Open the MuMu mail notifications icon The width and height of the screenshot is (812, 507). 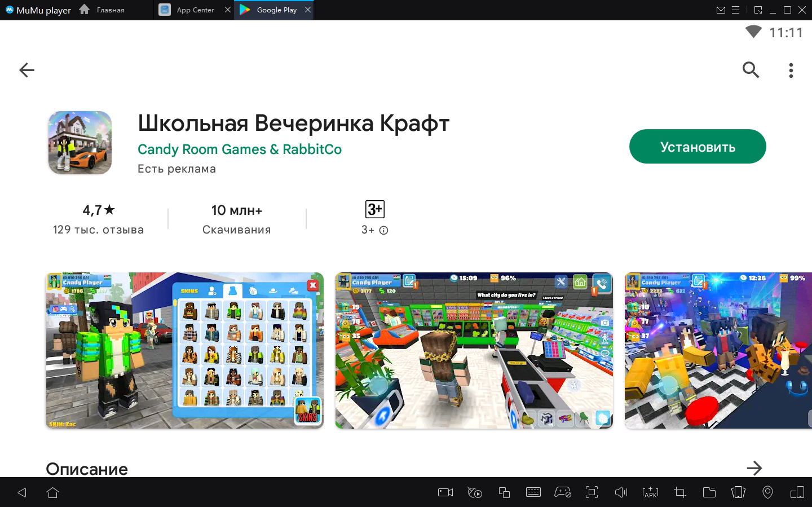721,10
